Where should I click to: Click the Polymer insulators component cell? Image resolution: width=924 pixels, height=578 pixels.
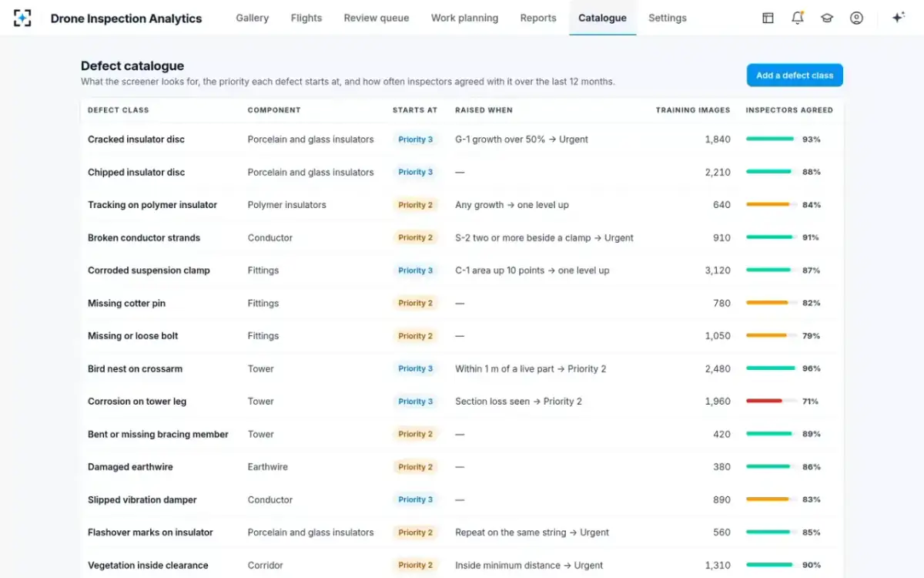click(x=287, y=205)
